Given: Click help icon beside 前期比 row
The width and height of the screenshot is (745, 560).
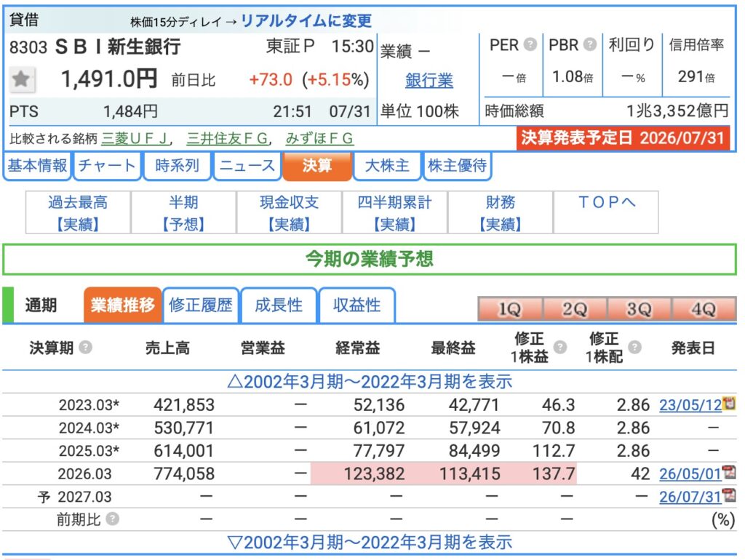Looking at the screenshot, I should click(x=113, y=519).
